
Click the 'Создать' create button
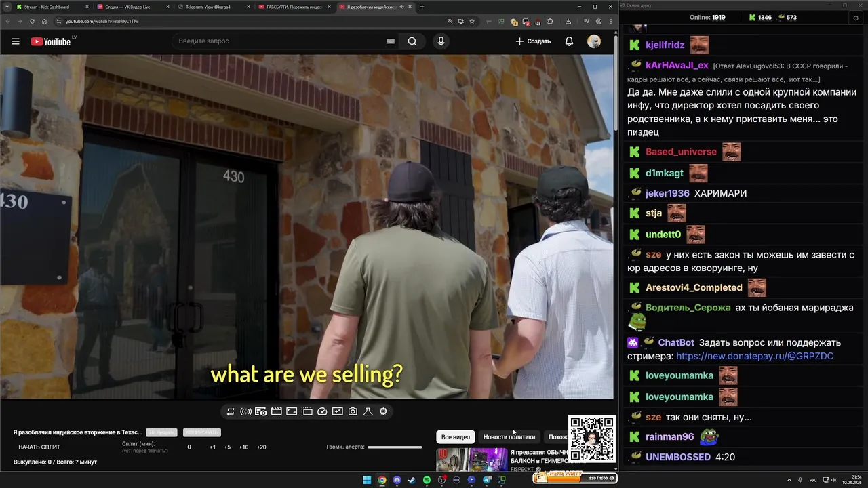coord(534,41)
